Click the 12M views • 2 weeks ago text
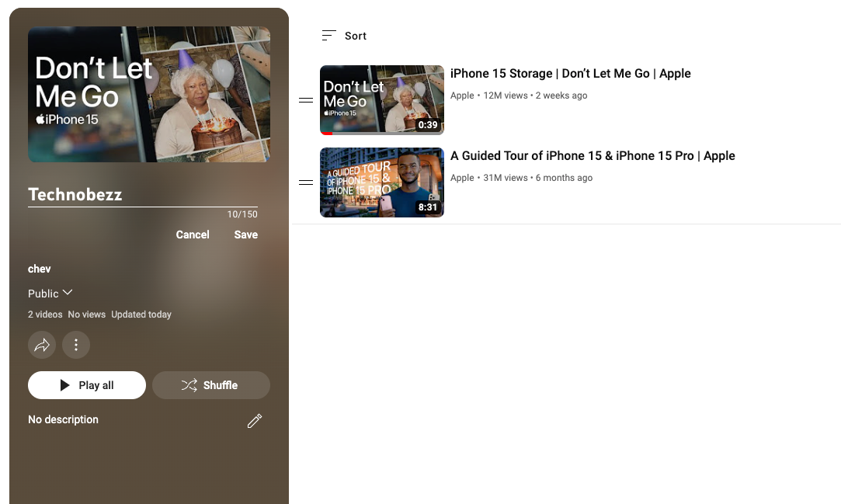The image size is (841, 504). [x=535, y=96]
